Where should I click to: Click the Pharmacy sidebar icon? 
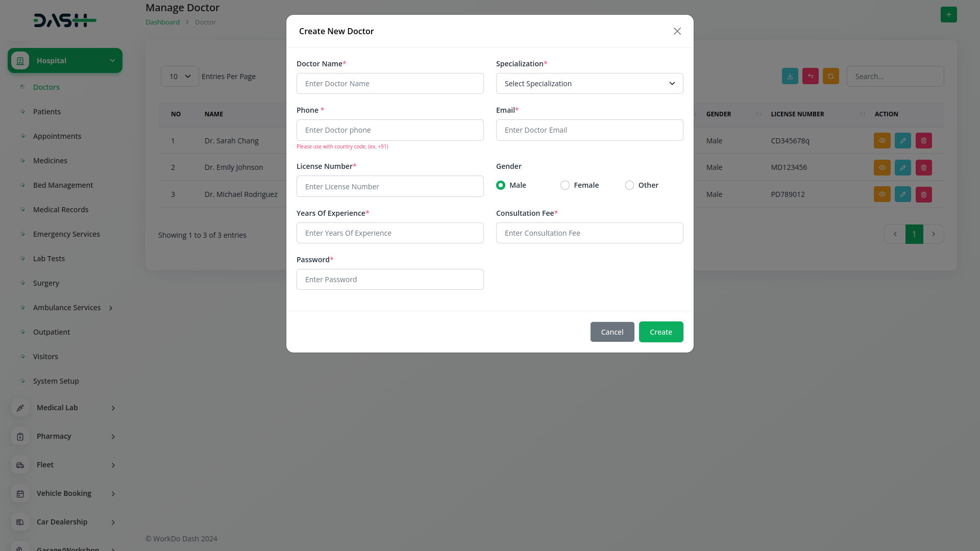20,437
